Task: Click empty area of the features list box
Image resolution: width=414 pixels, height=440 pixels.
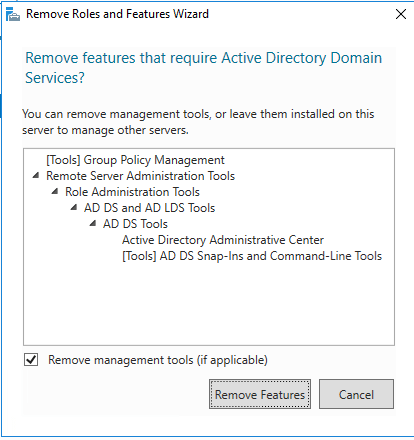Action: pos(209,303)
